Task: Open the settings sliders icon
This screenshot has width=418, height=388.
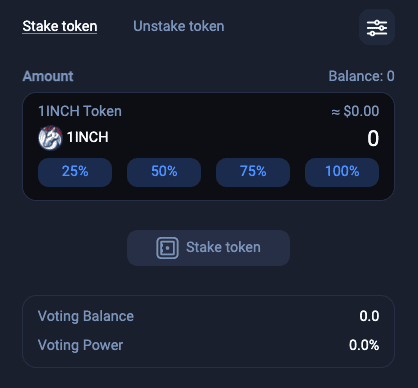Action: click(x=377, y=27)
